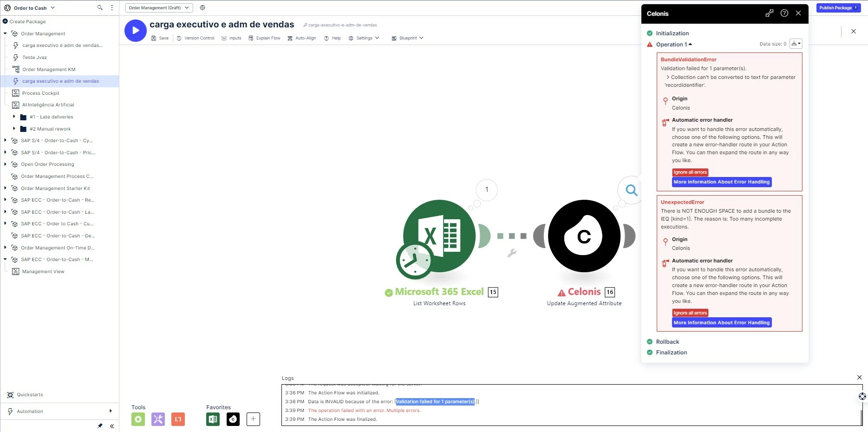Select the Celonis favorite icon
Image resolution: width=868 pixels, height=432 pixels.
233,419
